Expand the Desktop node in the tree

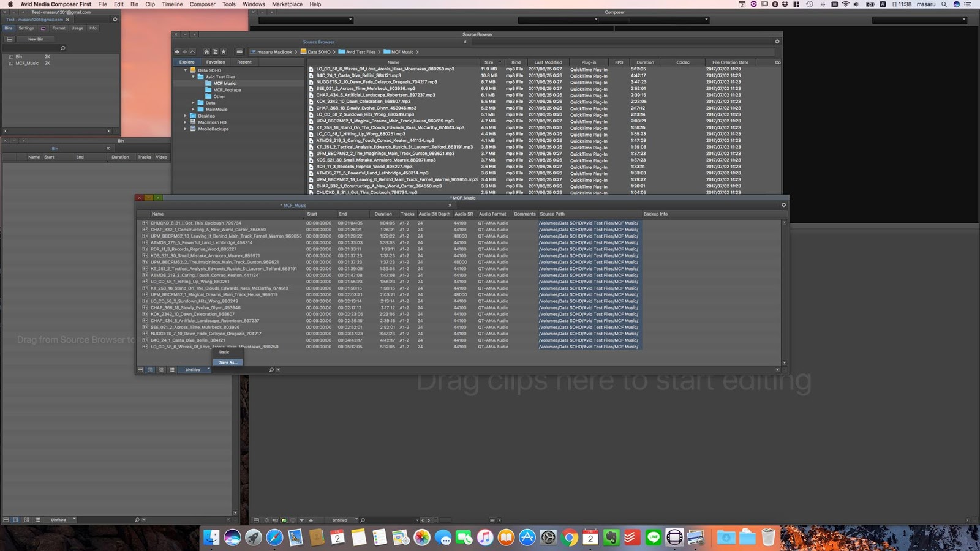[186, 116]
